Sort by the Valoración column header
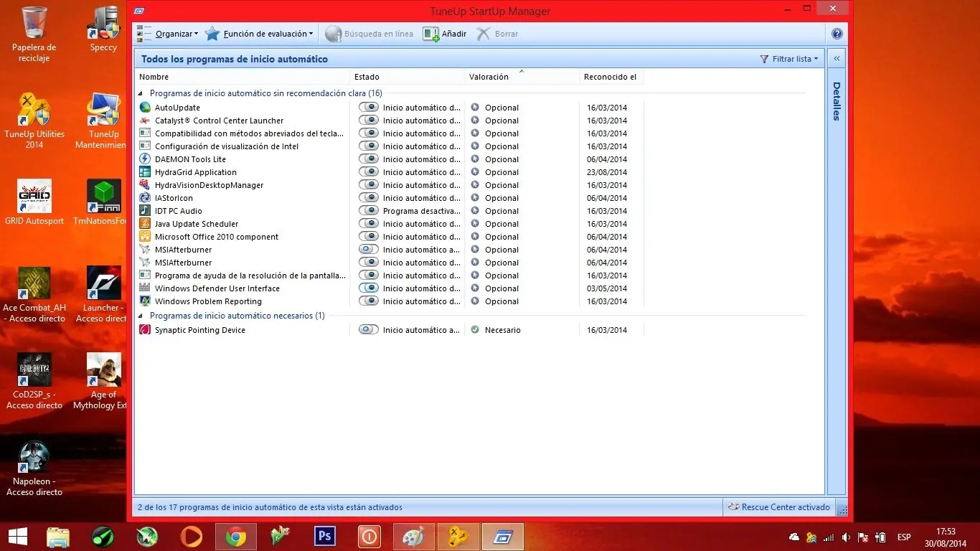This screenshot has width=980, height=551. click(x=522, y=77)
